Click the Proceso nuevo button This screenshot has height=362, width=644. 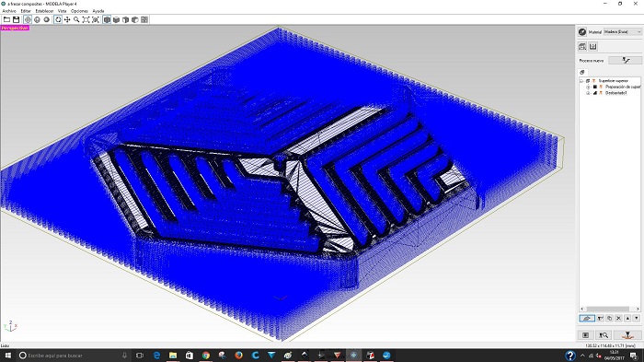pyautogui.click(x=625, y=60)
